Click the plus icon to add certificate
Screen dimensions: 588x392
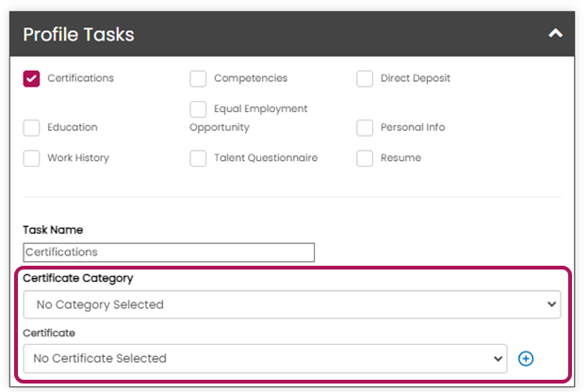tap(526, 358)
